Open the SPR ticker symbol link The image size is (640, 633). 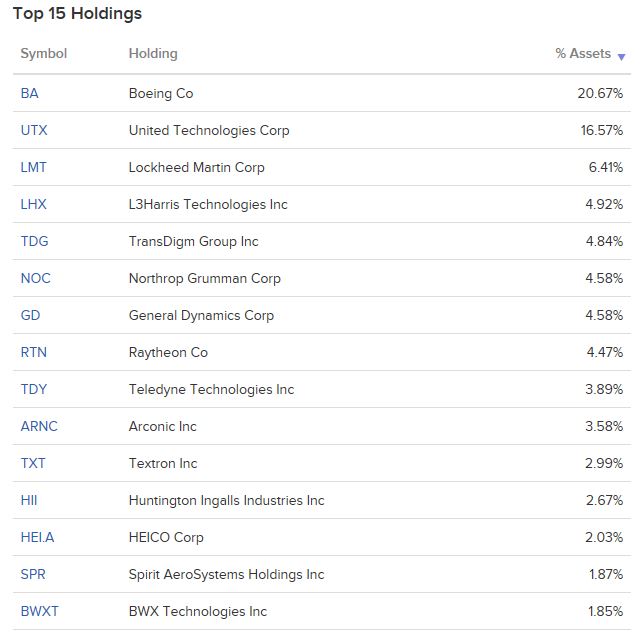pos(33,574)
